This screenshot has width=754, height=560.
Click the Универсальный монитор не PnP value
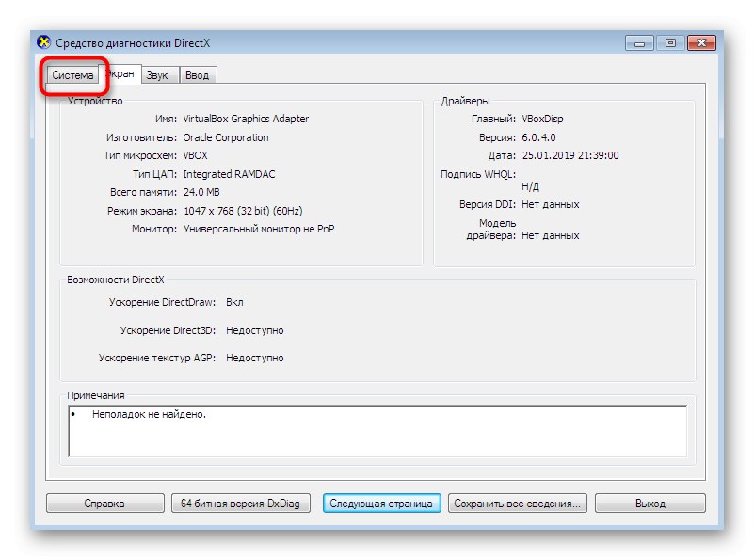[260, 228]
